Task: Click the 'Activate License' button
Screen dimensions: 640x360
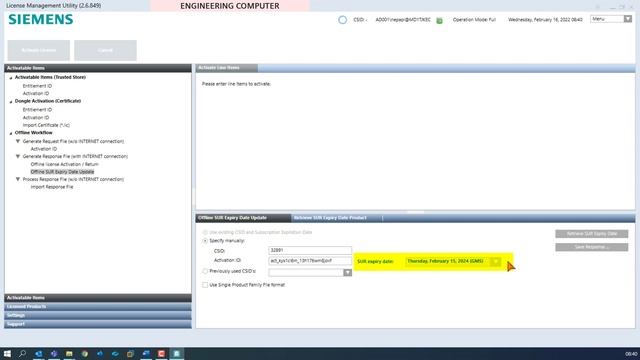Action: pyautogui.click(x=39, y=50)
